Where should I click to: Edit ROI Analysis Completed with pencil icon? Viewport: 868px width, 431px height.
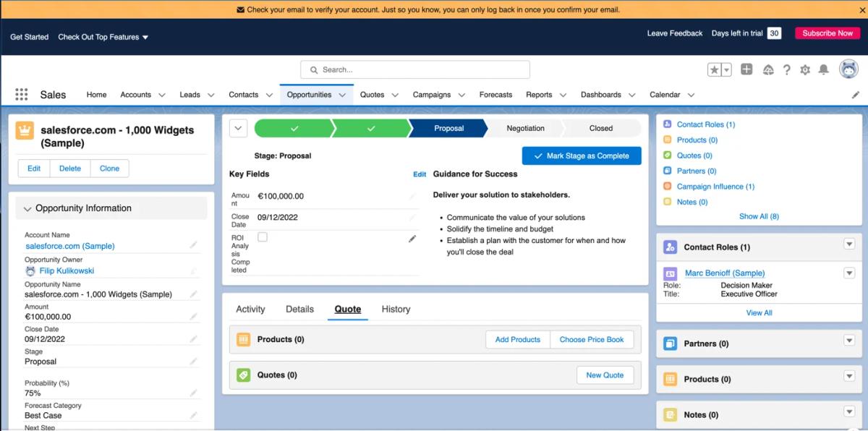point(412,239)
